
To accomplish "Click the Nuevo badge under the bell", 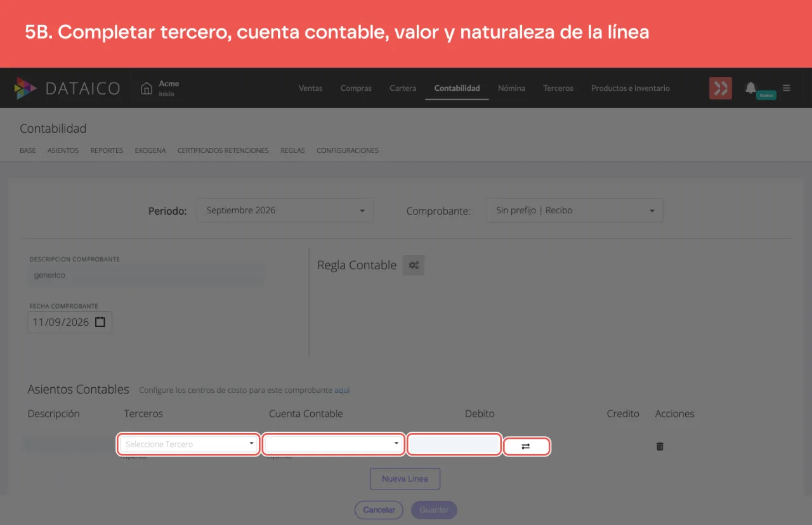I will pos(766,95).
